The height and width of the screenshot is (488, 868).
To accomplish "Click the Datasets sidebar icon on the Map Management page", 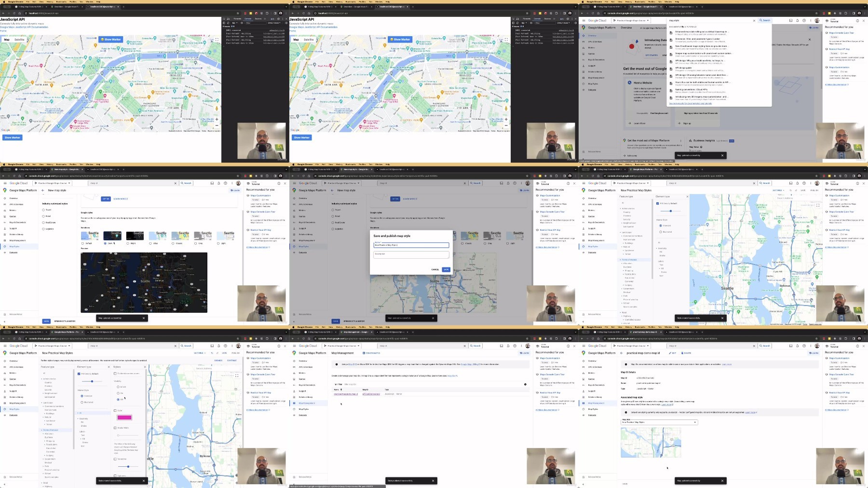I will [294, 415].
